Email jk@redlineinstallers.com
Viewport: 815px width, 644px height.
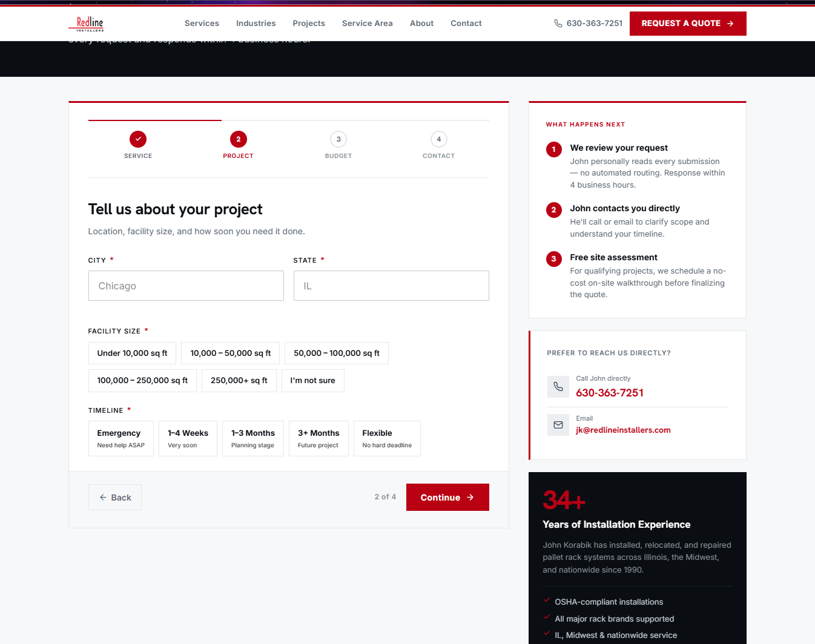[623, 430]
